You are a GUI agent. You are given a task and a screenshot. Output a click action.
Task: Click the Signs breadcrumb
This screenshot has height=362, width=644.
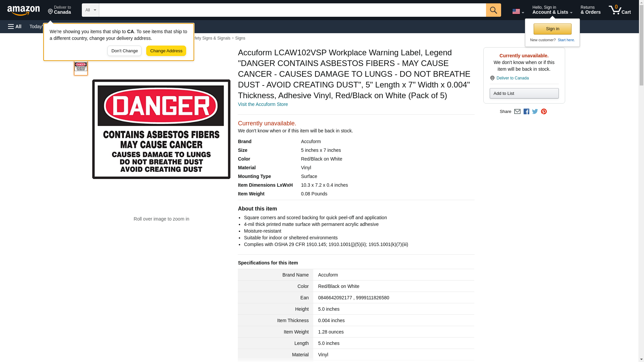(240, 38)
